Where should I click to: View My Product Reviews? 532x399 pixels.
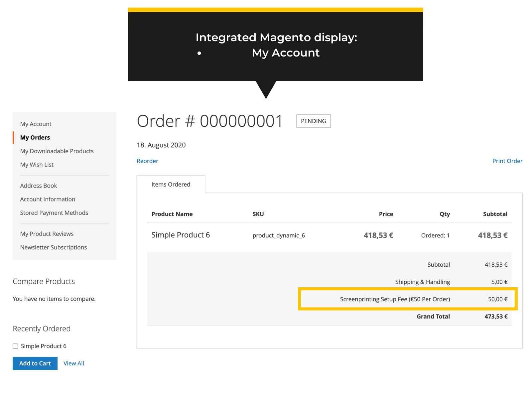click(x=47, y=233)
